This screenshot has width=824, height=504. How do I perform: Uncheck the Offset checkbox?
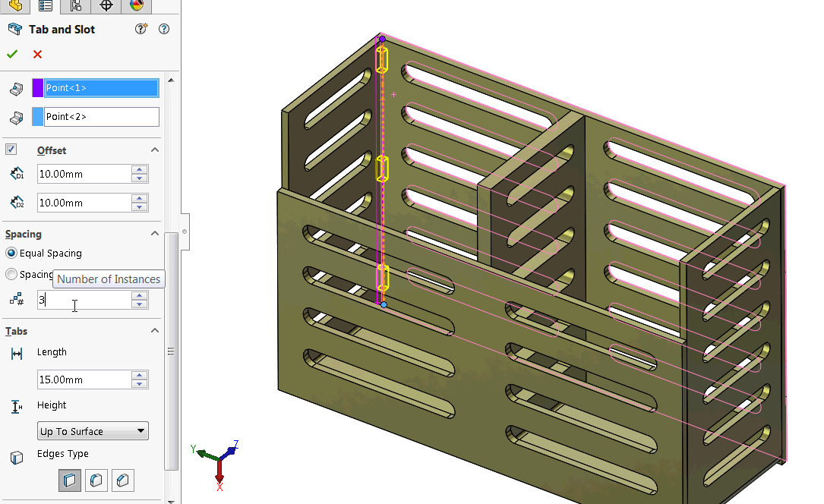coord(11,150)
